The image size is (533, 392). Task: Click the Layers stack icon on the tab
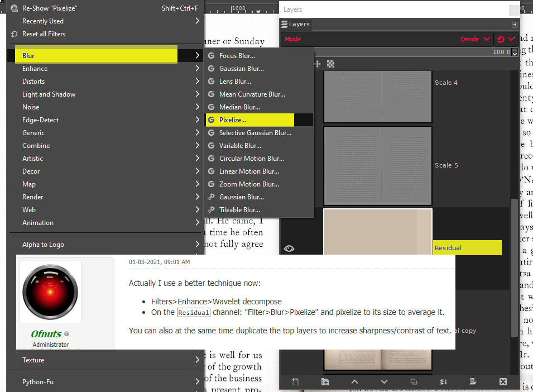click(284, 24)
